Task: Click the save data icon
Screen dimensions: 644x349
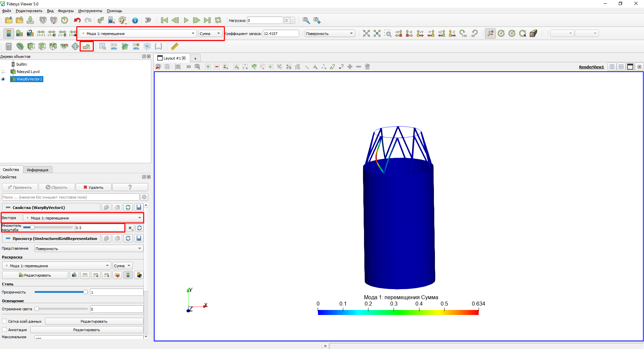Action: (30, 20)
